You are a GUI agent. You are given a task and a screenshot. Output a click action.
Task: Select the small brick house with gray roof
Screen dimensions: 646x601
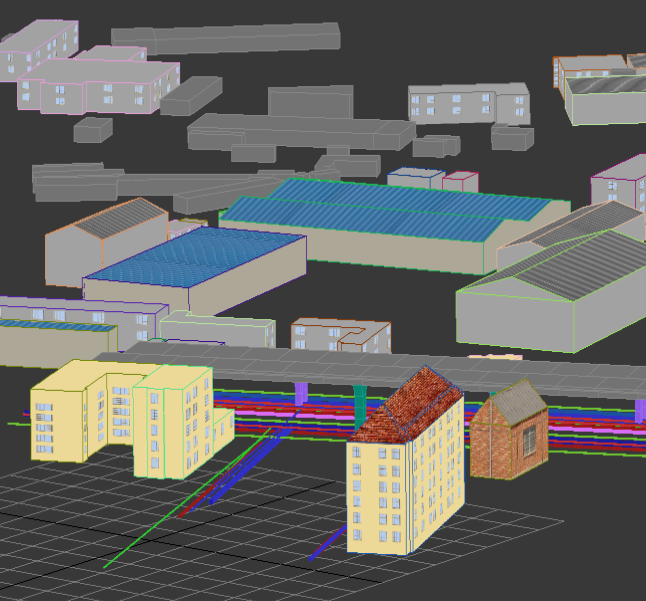point(509,430)
